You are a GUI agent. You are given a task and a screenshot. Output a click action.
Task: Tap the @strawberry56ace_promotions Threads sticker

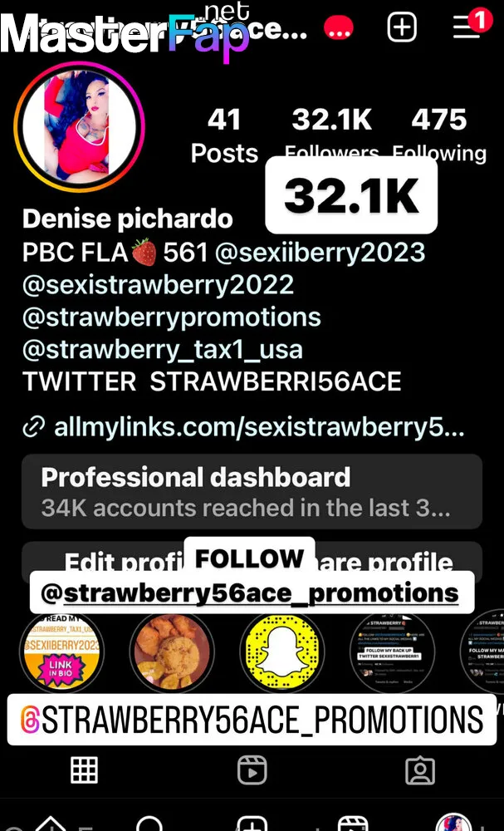[x=252, y=720]
